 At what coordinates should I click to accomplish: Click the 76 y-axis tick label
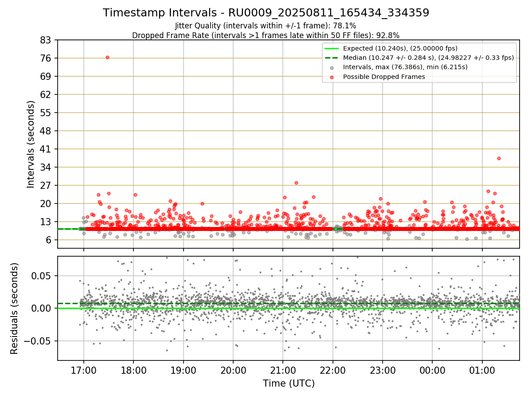(x=47, y=58)
